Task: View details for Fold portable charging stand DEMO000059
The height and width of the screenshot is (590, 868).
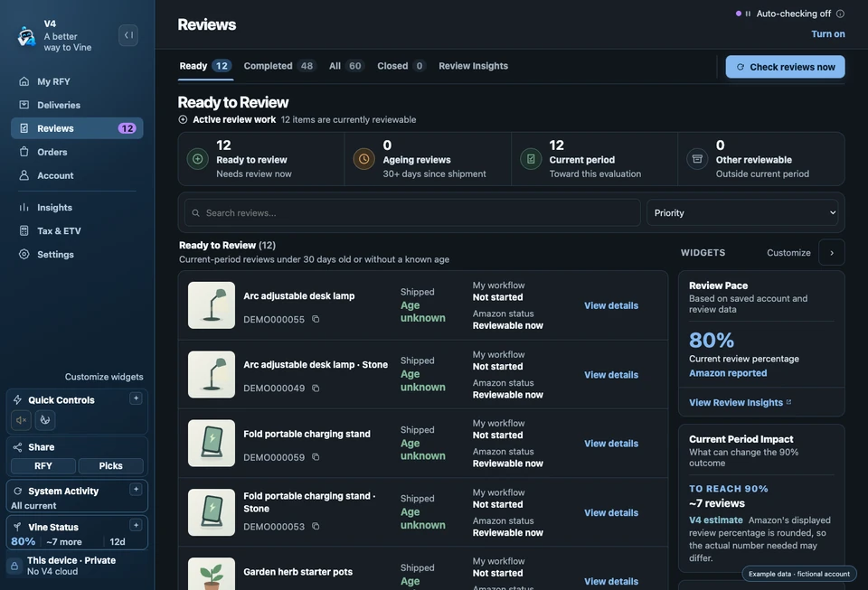Action: coord(611,444)
